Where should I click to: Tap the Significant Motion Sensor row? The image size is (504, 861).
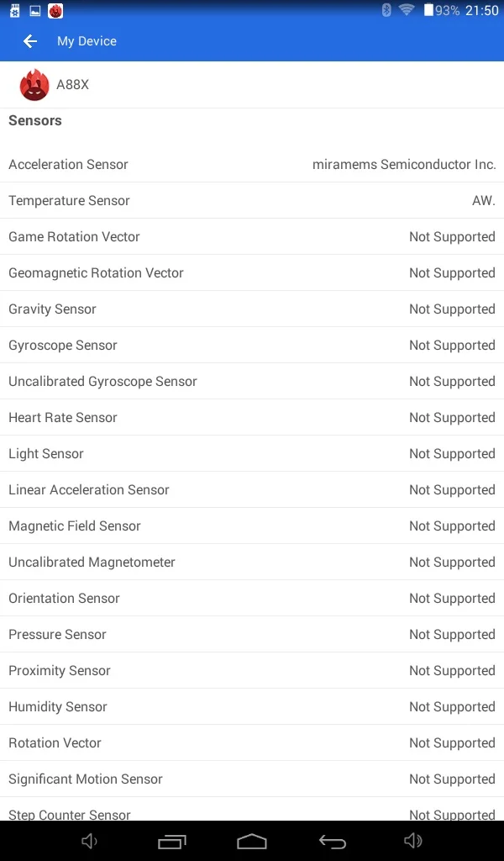tap(252, 779)
